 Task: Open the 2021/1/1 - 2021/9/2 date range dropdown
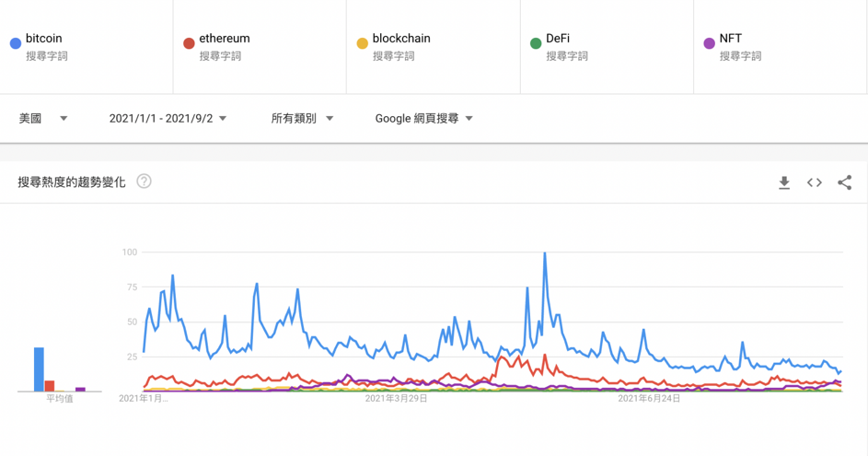coord(168,119)
